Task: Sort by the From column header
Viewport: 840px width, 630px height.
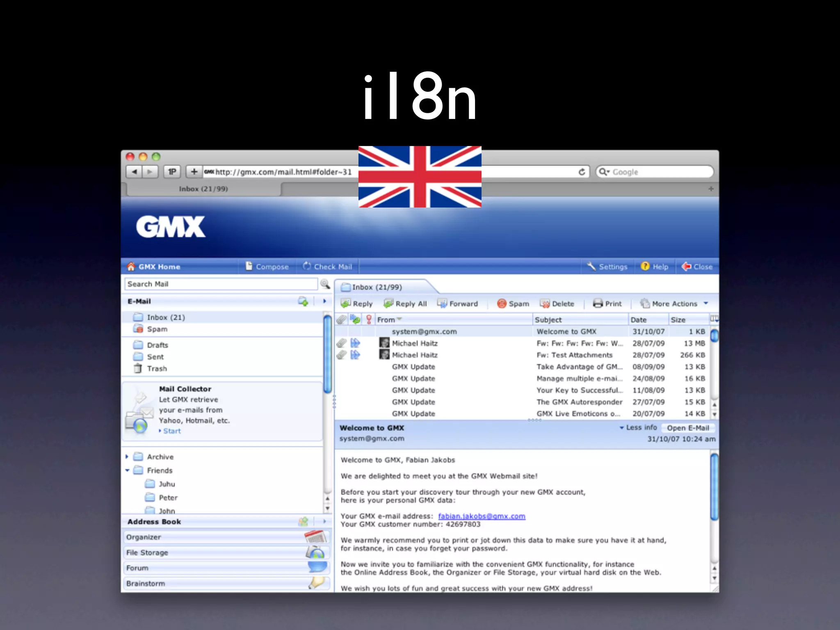Action: tap(453, 320)
